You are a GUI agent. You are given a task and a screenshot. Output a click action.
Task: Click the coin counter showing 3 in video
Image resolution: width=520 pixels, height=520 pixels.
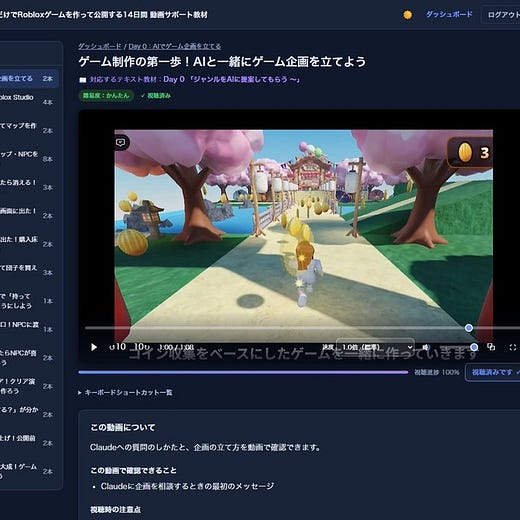coord(470,153)
